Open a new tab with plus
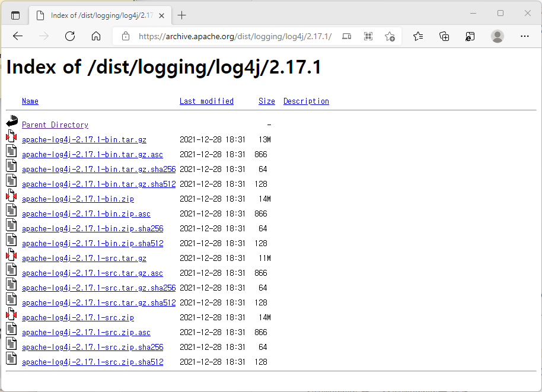 [x=181, y=15]
